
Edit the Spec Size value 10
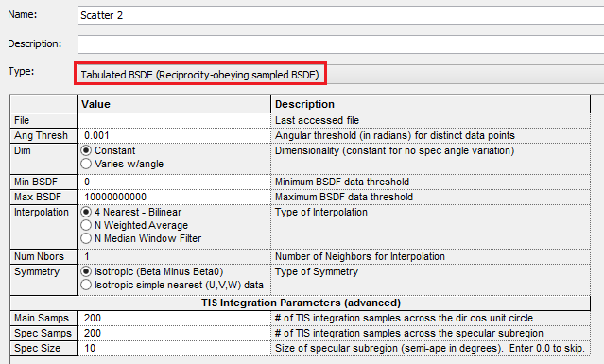[x=174, y=348]
